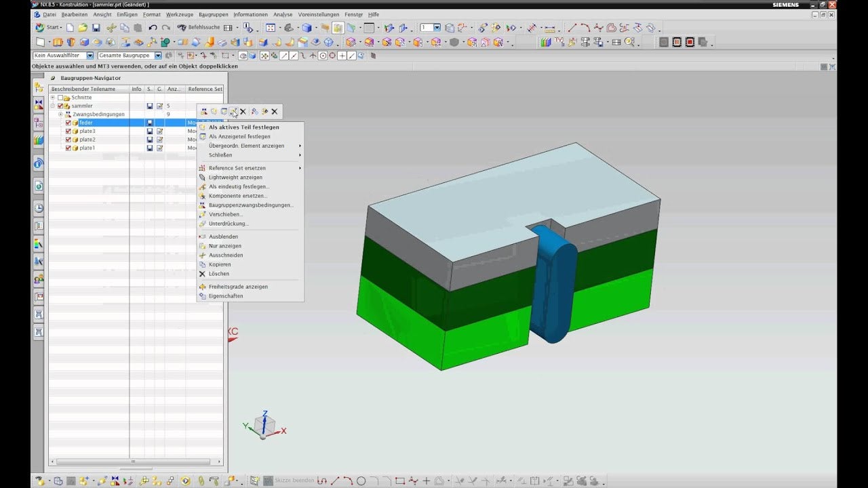Open the Reference Set ersetzen submenu
Image resolution: width=868 pixels, height=488 pixels.
point(250,168)
